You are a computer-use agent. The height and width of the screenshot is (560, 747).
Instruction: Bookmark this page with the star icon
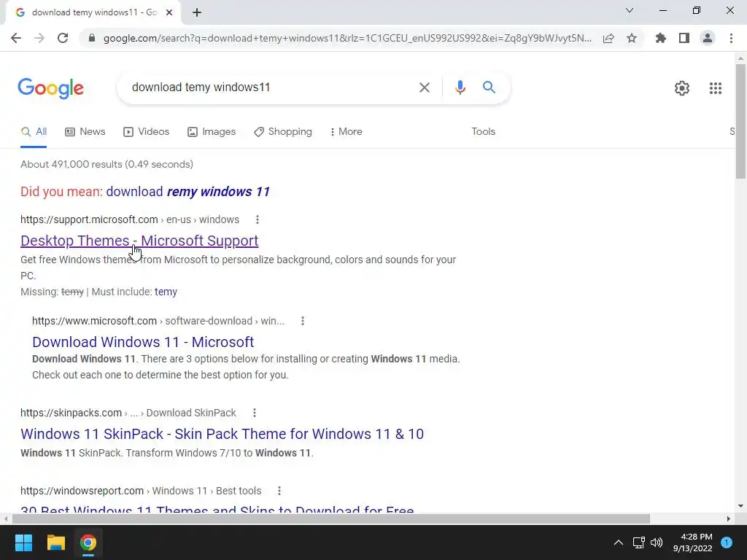coord(632,38)
